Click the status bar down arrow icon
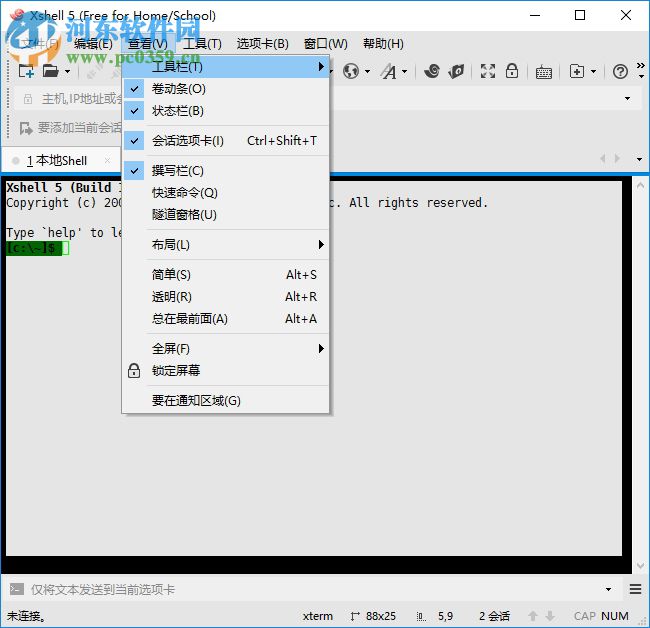This screenshot has height=628, width=650. pyautogui.click(x=550, y=616)
